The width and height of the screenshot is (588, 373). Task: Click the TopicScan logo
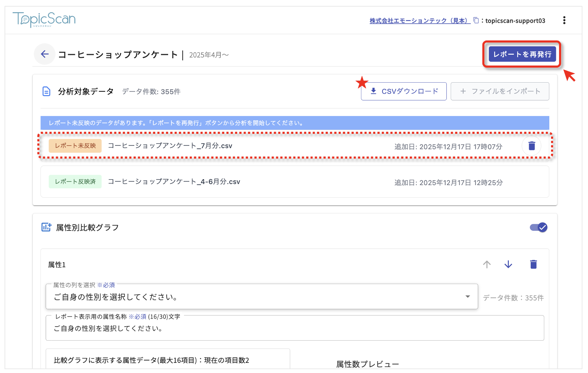(x=44, y=20)
